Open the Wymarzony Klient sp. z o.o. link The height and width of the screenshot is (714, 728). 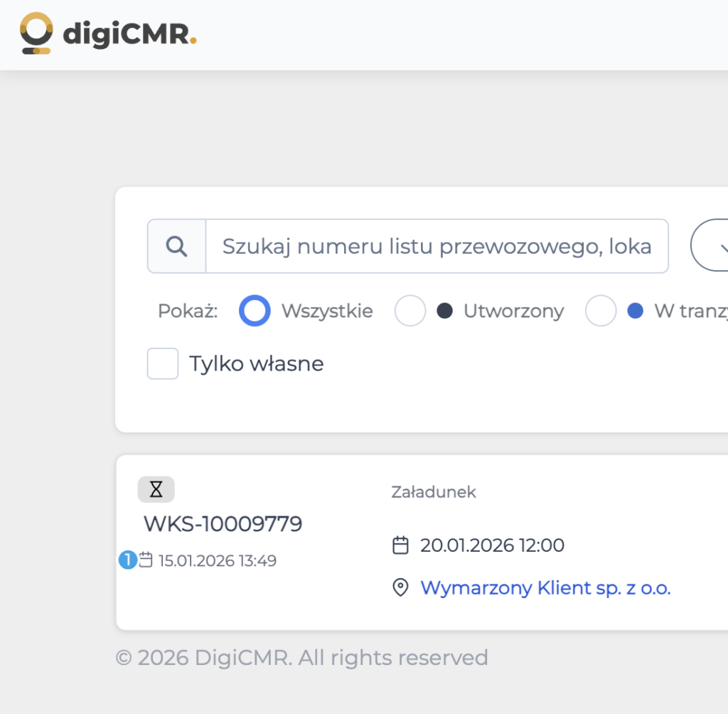coord(545,588)
